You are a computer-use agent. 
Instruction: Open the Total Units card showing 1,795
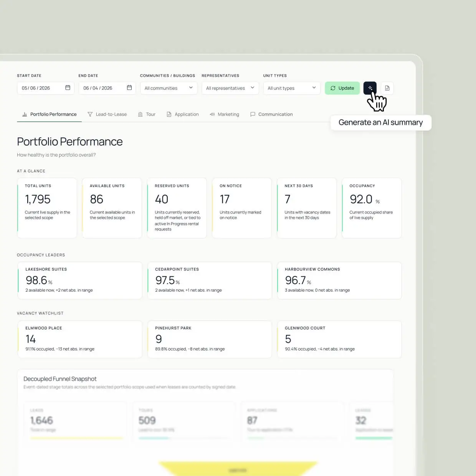point(47,208)
